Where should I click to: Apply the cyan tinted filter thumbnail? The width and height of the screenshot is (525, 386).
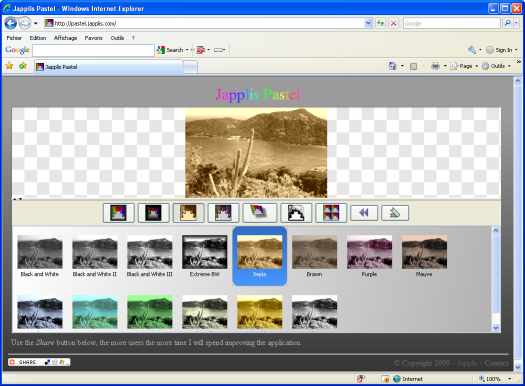point(95,312)
